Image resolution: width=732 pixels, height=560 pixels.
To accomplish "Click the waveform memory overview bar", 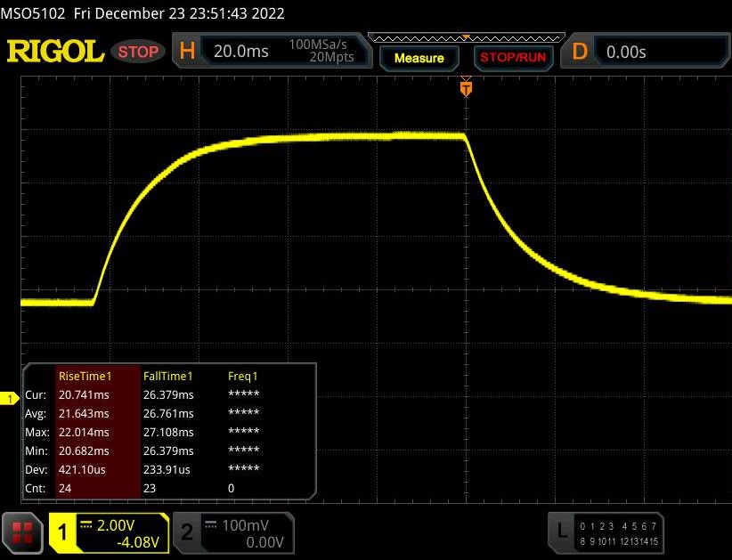I will tap(467, 37).
